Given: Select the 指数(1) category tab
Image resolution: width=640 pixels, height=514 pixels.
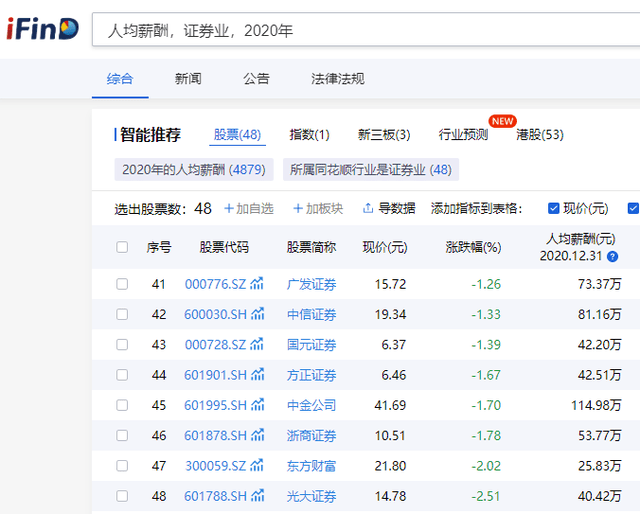Looking at the screenshot, I should coord(309,134).
